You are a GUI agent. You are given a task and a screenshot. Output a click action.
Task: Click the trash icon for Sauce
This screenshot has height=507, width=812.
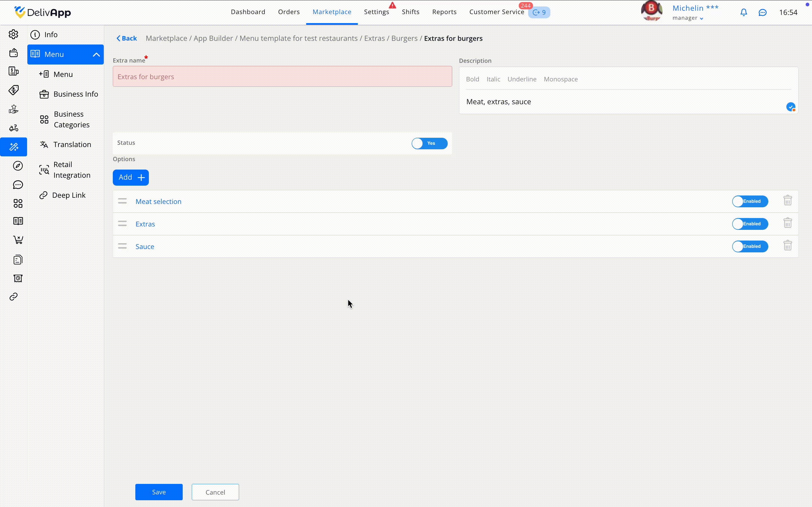click(x=787, y=246)
